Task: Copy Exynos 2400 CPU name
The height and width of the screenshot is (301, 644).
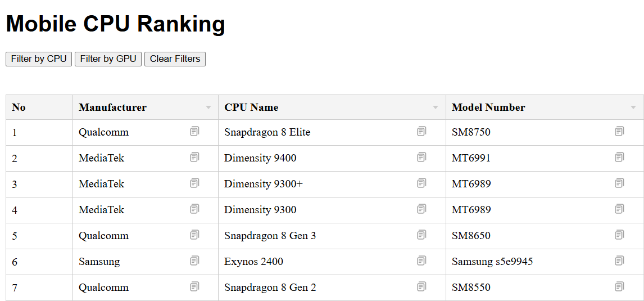Action: click(421, 260)
